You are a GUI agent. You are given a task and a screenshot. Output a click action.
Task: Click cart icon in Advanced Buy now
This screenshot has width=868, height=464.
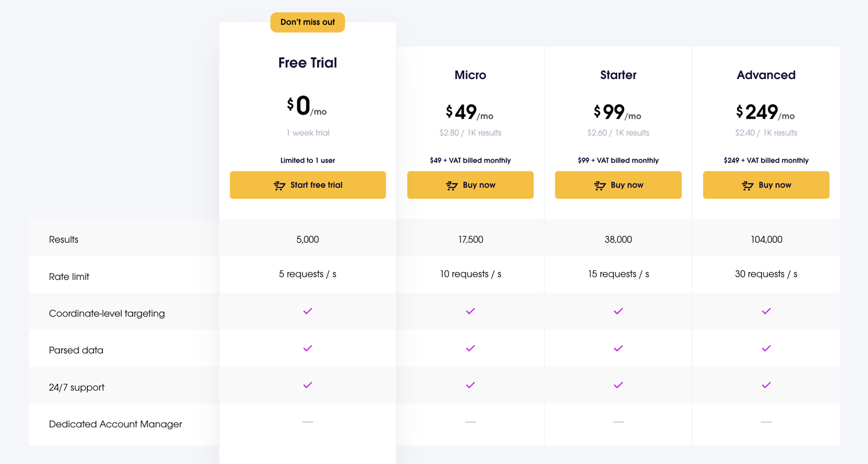[x=747, y=185]
